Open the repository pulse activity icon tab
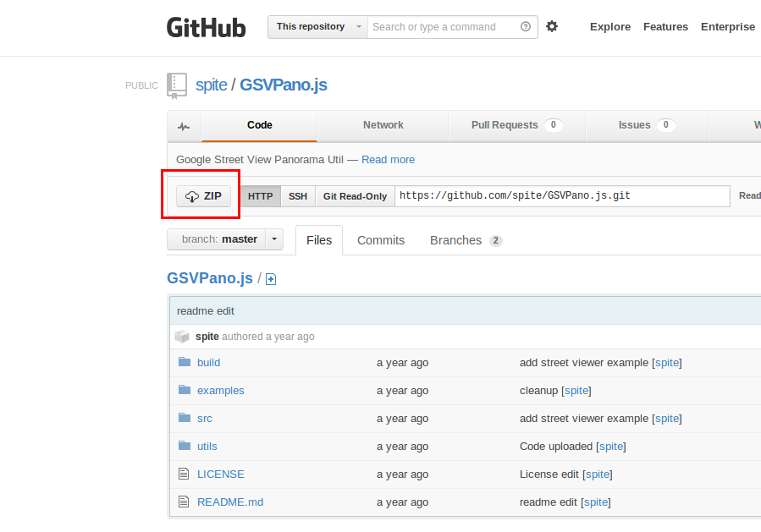Viewport: 761px width, 532px height. (x=184, y=127)
